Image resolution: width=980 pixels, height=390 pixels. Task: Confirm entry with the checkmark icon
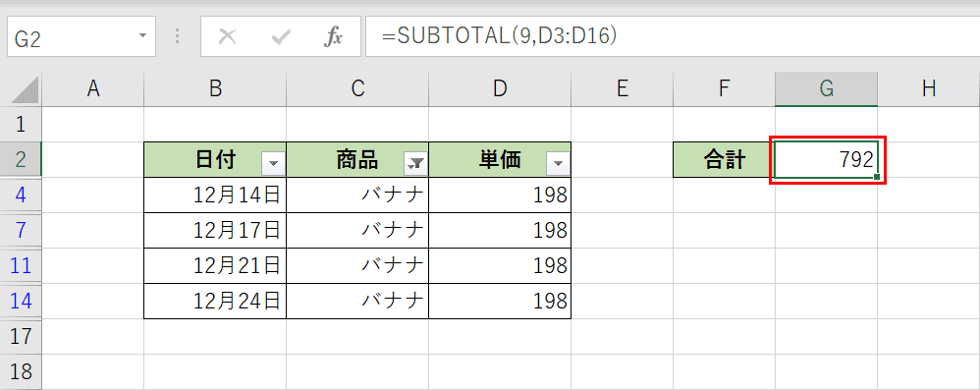tap(281, 38)
